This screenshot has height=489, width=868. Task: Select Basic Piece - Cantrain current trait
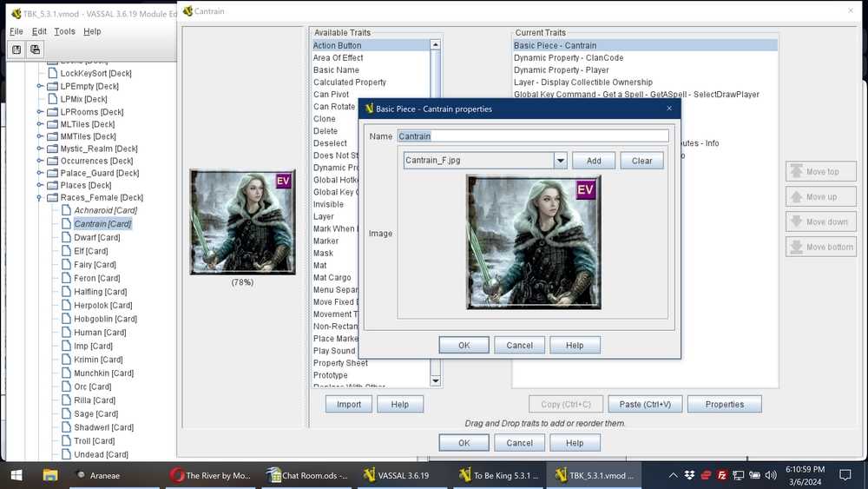(x=645, y=45)
